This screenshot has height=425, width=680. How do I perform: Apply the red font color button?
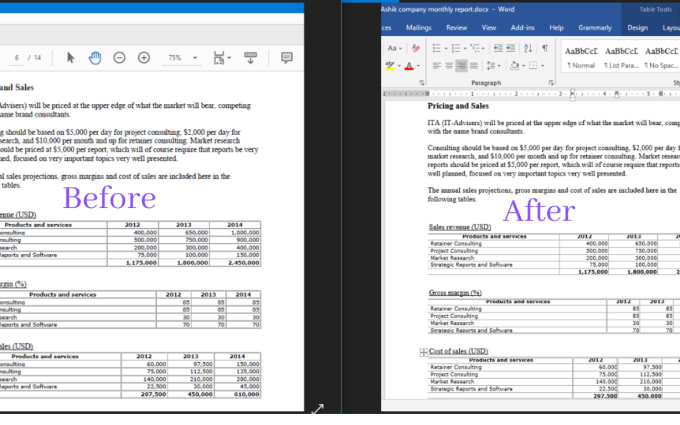point(409,66)
